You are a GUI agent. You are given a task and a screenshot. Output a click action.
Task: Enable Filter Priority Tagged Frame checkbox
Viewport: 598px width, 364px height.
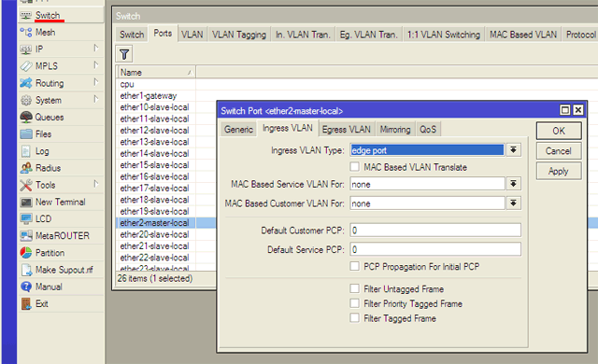coord(355,303)
